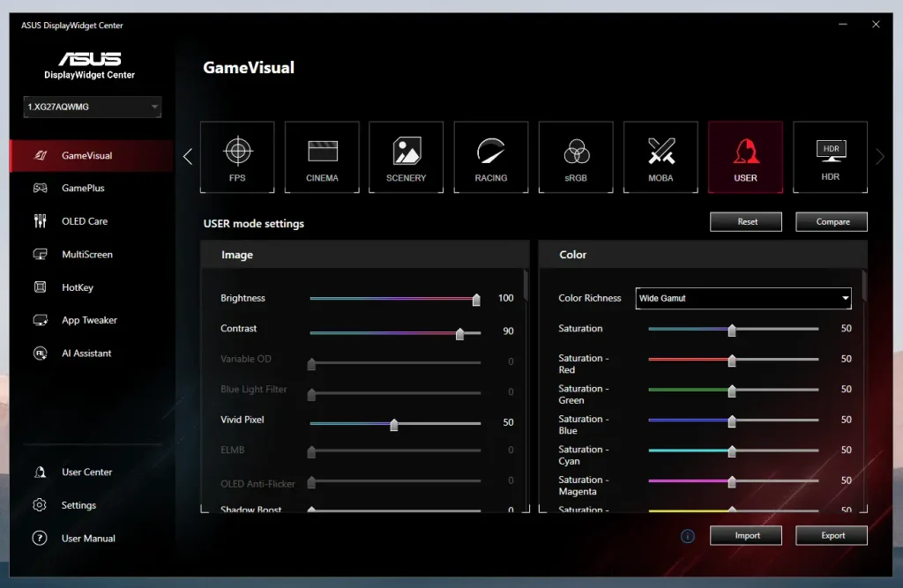Click the Saturation - Magenta slider handle
Screen dimensions: 903x588
click(x=732, y=482)
